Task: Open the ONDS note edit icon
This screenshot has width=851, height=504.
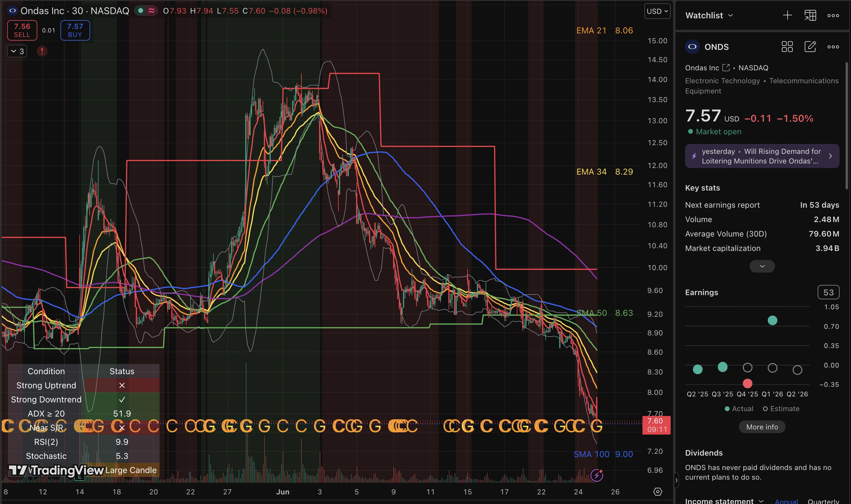Action: 810,47
